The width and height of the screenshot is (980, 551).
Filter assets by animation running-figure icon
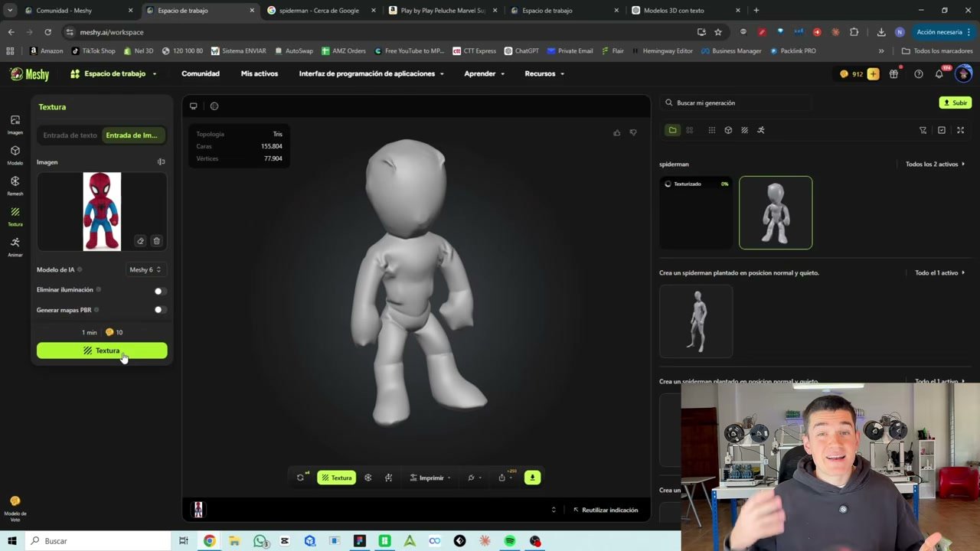tap(760, 130)
